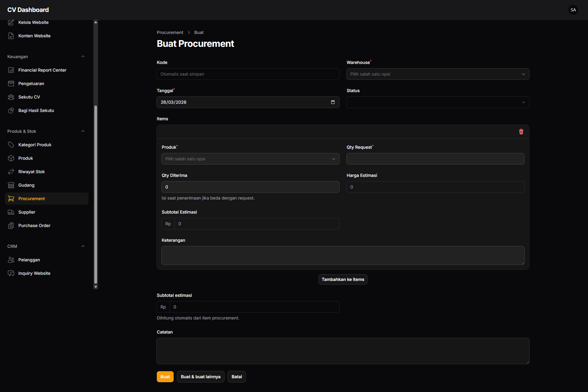This screenshot has width=588, height=392.
Task: Click the Kategori Produk tag icon
Action: click(11, 145)
